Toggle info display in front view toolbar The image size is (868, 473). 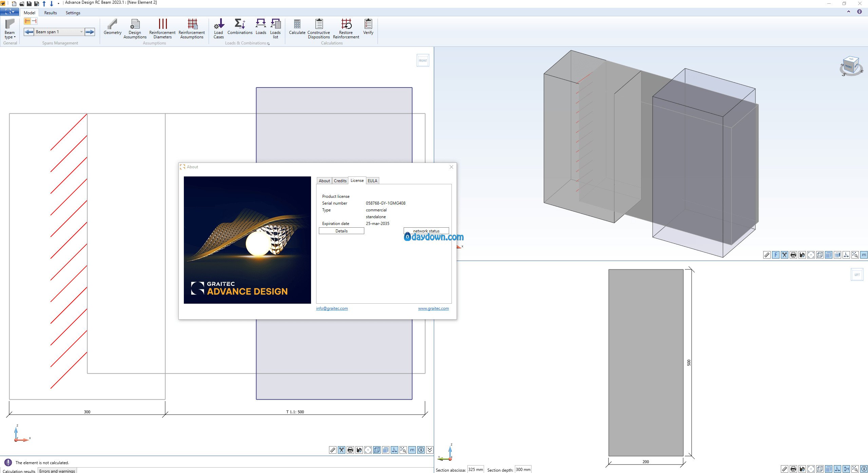pos(421,450)
